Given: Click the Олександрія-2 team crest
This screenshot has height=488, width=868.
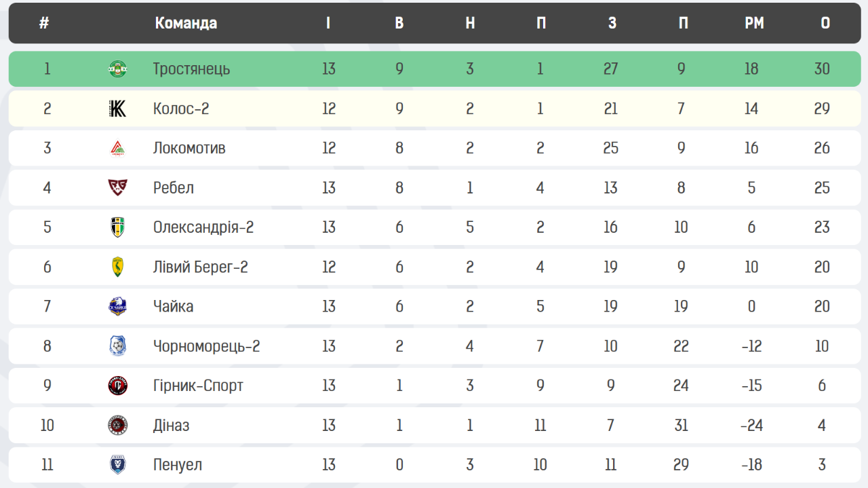Looking at the screenshot, I should tap(118, 227).
